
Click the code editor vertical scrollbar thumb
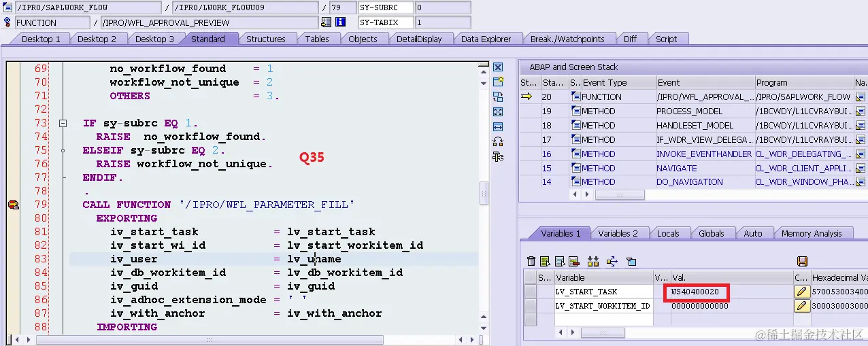(484, 192)
